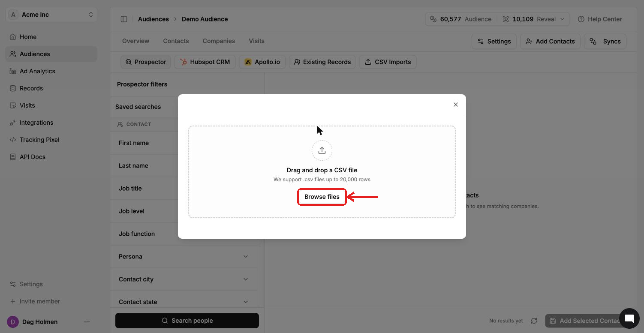Click the refresh results icon
The image size is (644, 333).
coord(534,321)
